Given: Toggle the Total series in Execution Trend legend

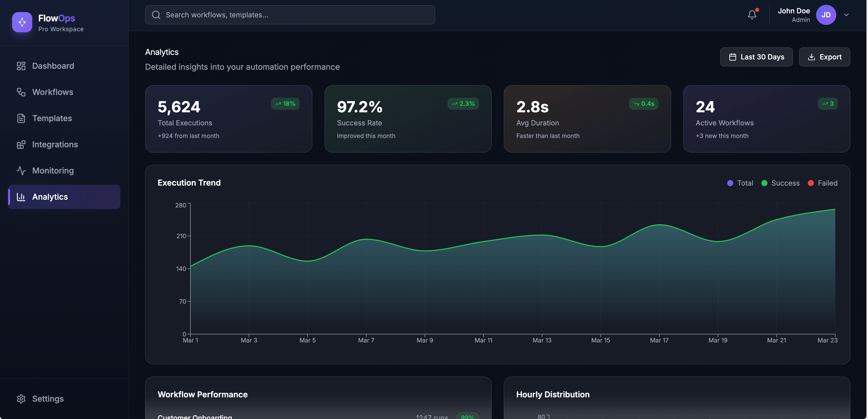Looking at the screenshot, I should (740, 183).
